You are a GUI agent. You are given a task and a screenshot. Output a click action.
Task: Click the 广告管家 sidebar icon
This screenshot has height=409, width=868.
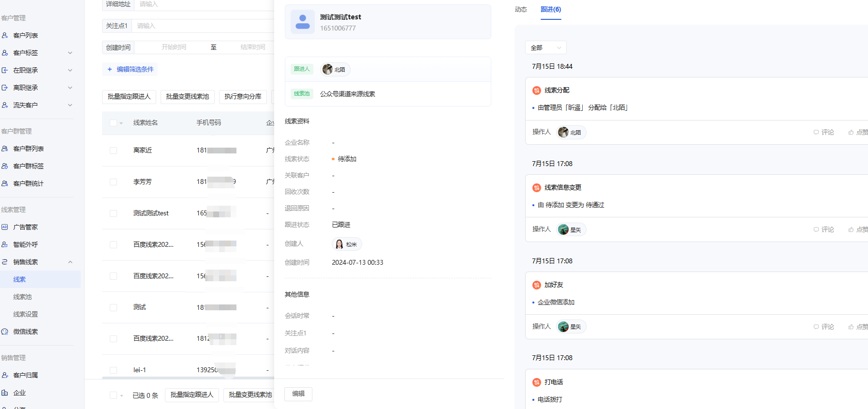[5, 227]
